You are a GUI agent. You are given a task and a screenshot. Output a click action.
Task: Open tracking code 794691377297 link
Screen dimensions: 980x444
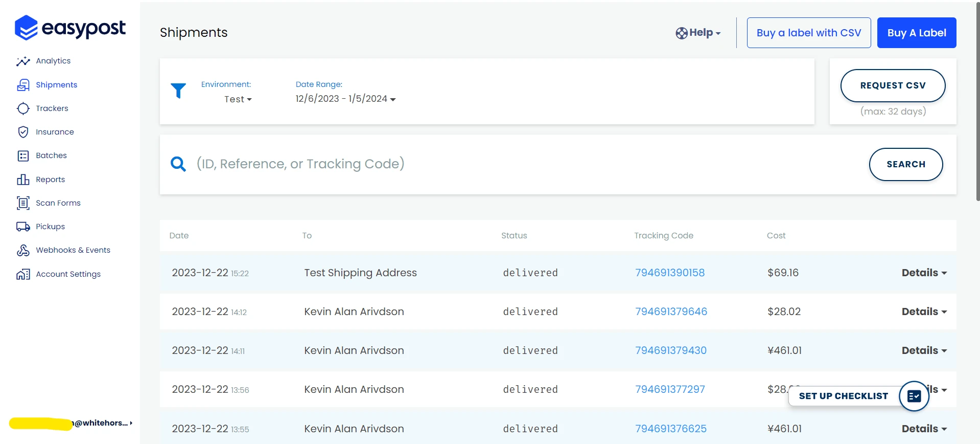670,389
